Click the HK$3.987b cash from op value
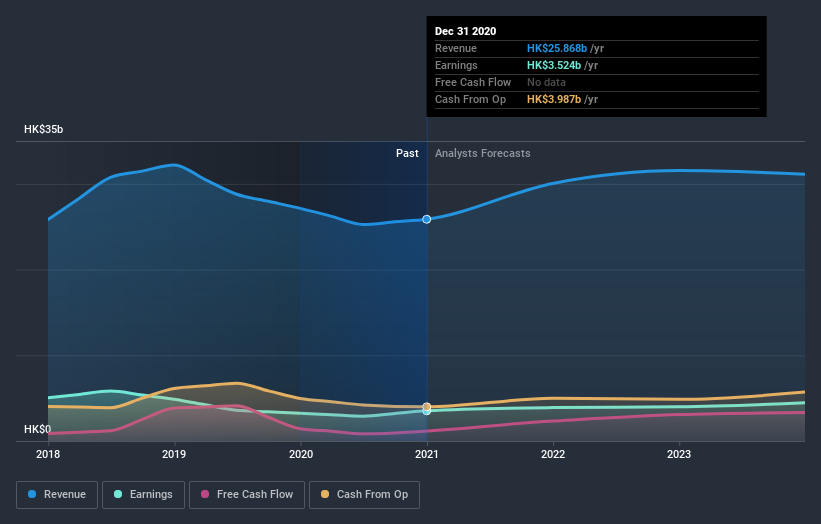The height and width of the screenshot is (524, 821). tap(554, 99)
